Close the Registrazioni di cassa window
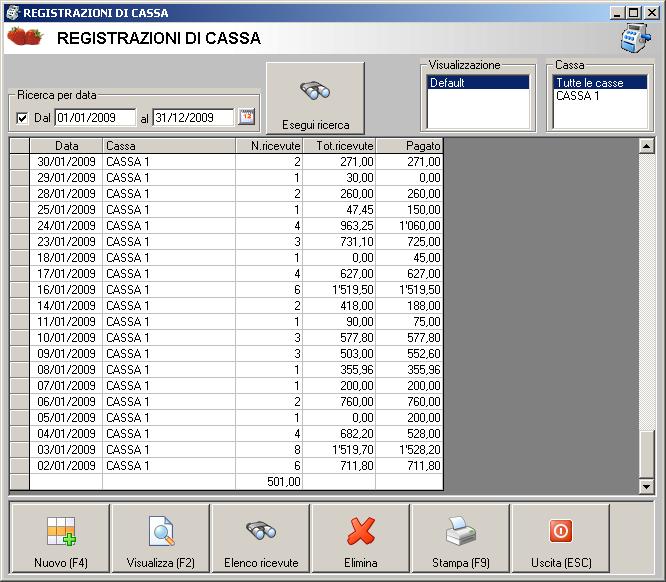 pos(651,13)
